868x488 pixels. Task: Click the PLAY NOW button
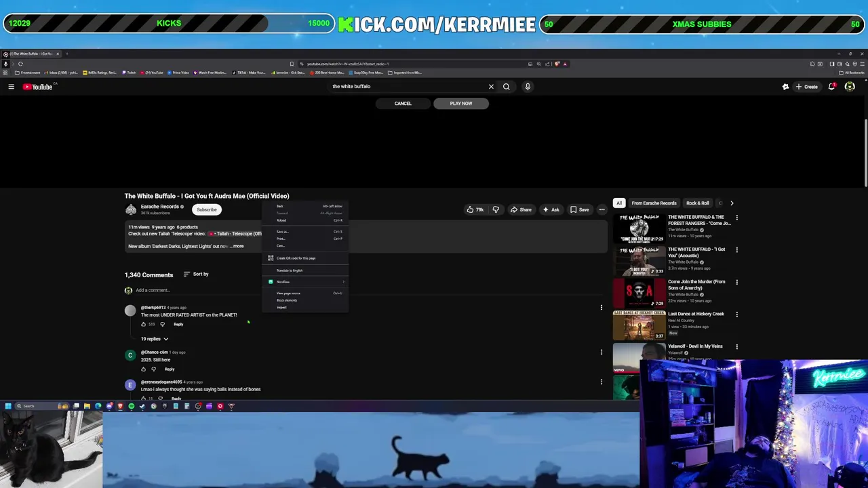461,104
